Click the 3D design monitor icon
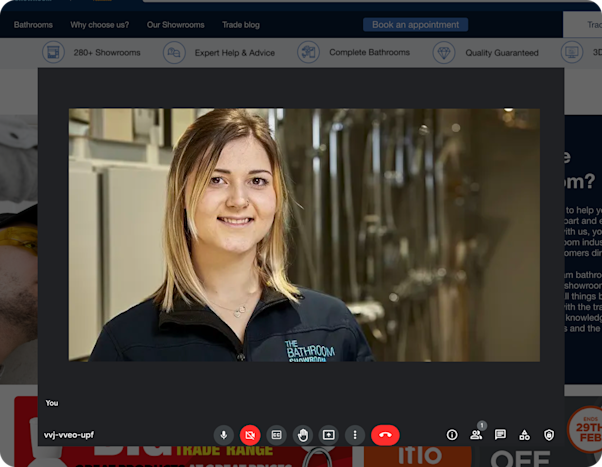The width and height of the screenshot is (602, 467). click(572, 52)
